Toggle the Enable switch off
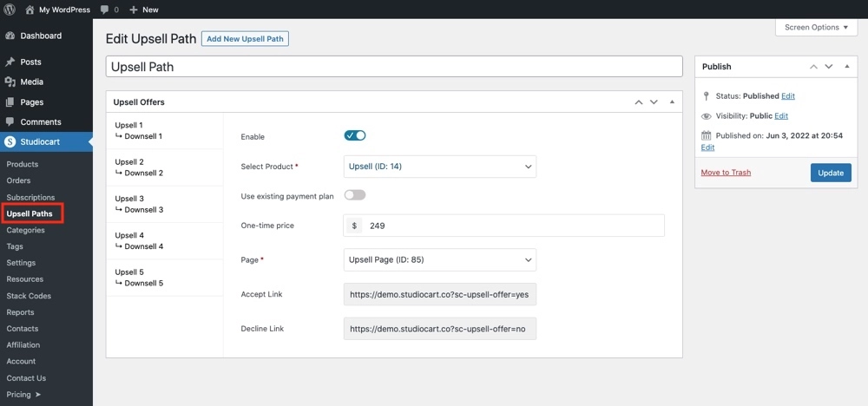This screenshot has height=406, width=868. point(355,135)
